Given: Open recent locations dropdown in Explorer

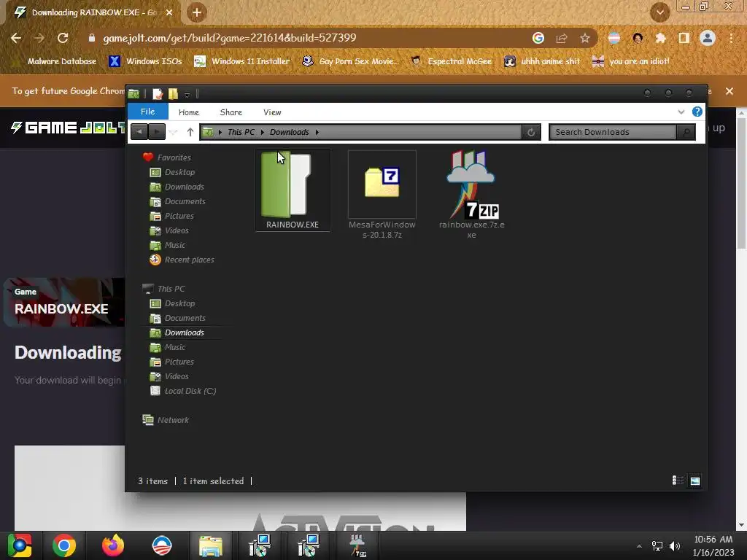Looking at the screenshot, I should point(173,133).
